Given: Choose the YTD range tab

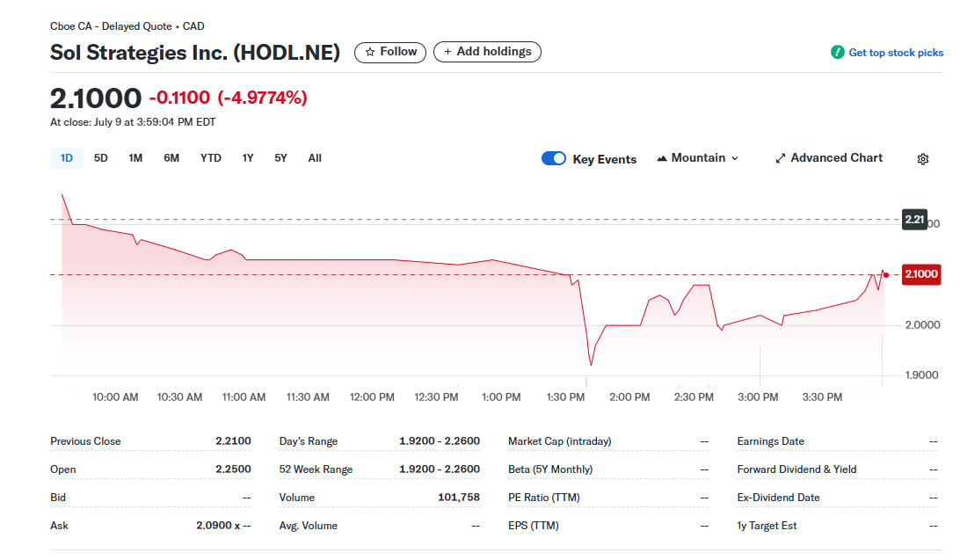Looking at the screenshot, I should tap(211, 158).
